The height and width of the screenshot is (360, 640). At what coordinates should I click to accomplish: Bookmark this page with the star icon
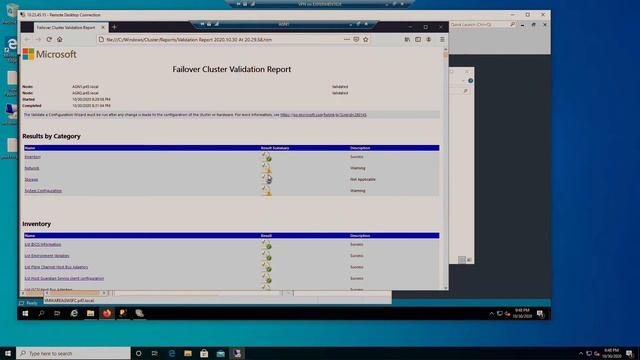(366, 40)
